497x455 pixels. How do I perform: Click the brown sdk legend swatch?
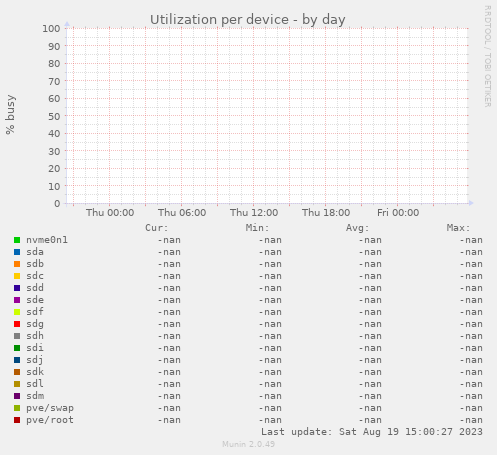[17, 372]
